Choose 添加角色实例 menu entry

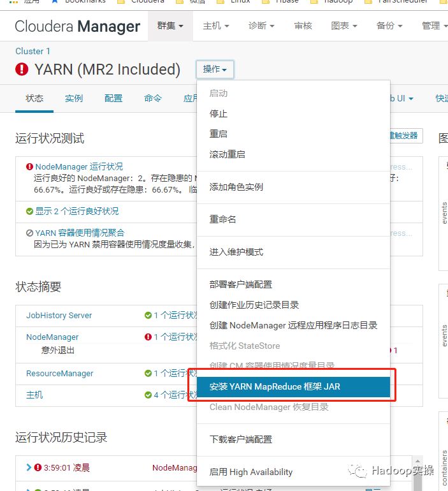click(x=293, y=187)
